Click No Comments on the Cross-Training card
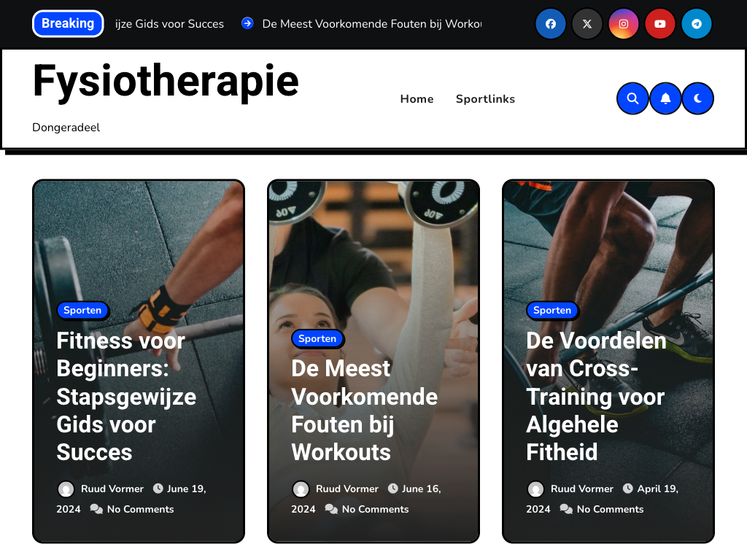This screenshot has width=747, height=560. (610, 510)
